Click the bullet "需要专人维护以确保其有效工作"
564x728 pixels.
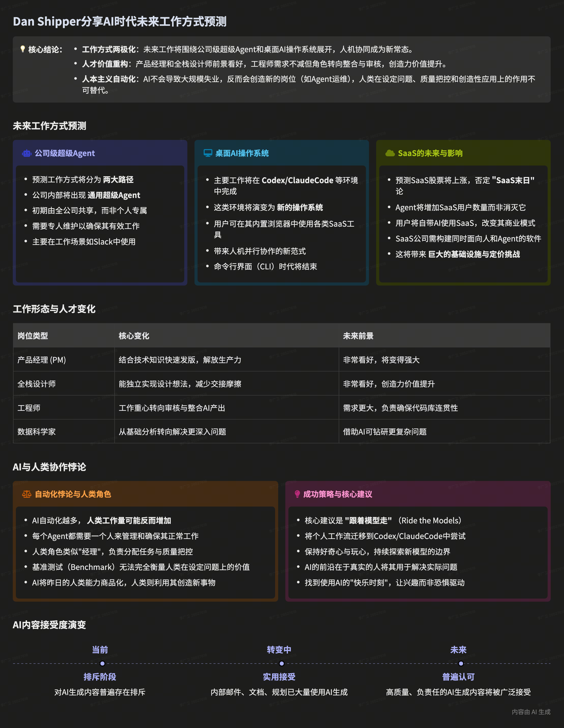[x=86, y=226]
